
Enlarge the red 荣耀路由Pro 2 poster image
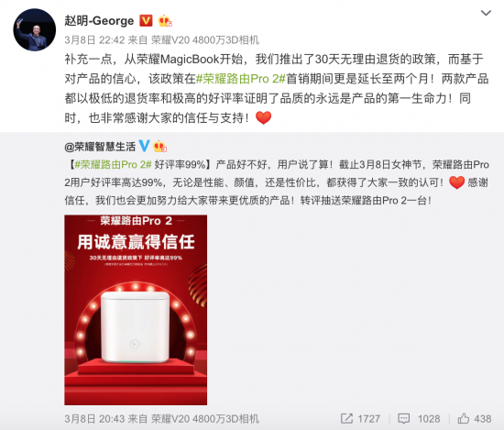[x=136, y=310]
